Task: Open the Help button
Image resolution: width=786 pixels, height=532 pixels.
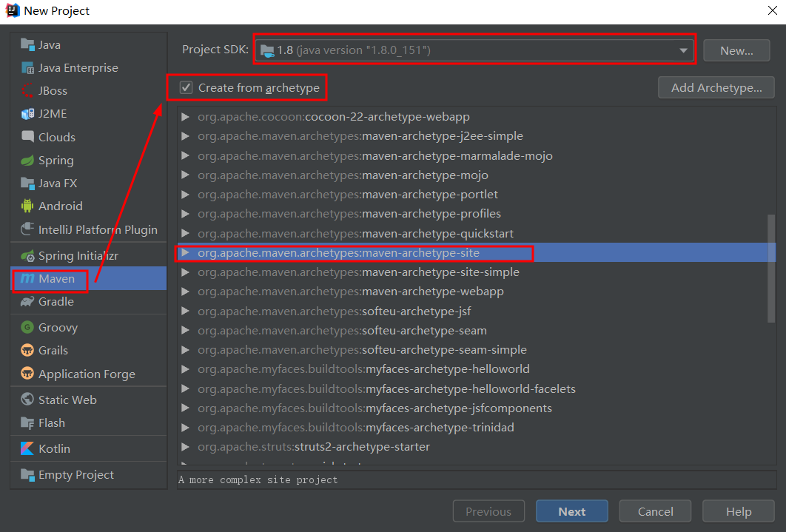Action: coord(739,511)
